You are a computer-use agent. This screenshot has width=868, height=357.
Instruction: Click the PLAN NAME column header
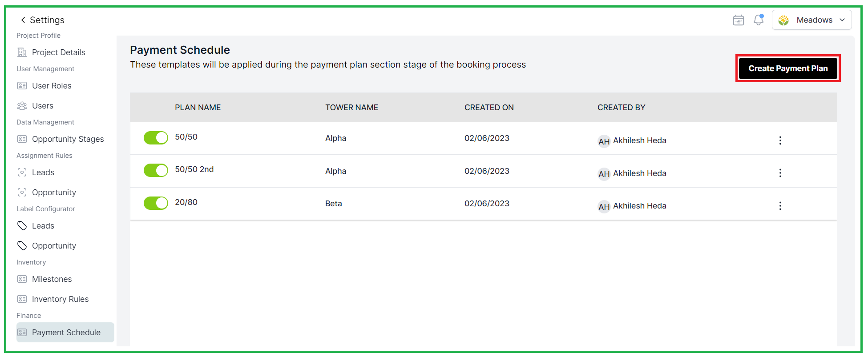pos(198,108)
